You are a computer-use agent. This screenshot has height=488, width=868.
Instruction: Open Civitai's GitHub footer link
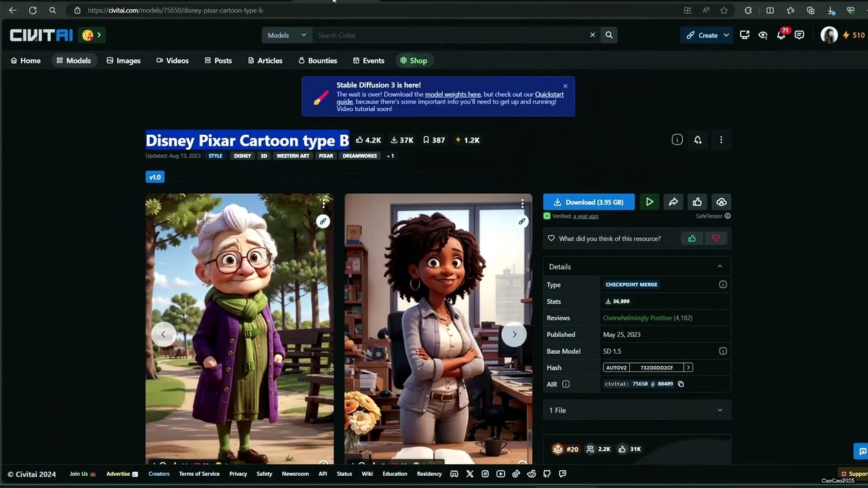click(547, 474)
